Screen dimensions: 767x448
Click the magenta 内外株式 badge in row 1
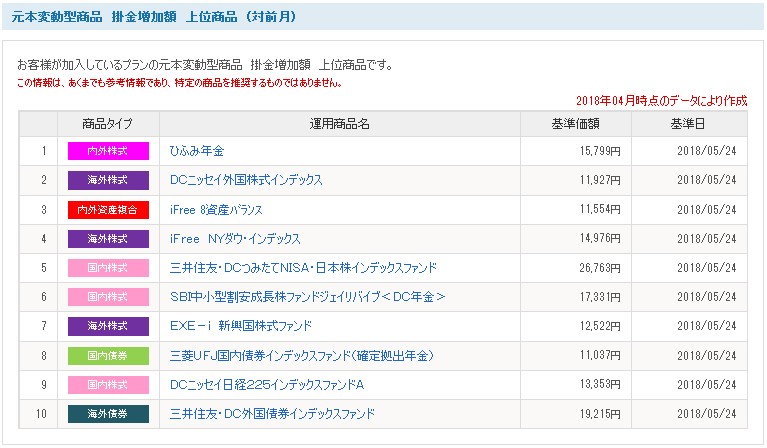tap(108, 151)
